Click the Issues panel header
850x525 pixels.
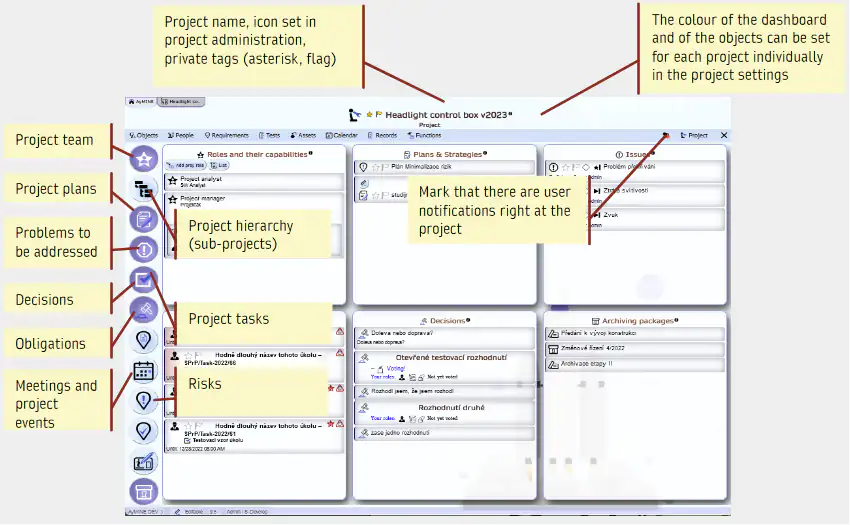pos(635,155)
